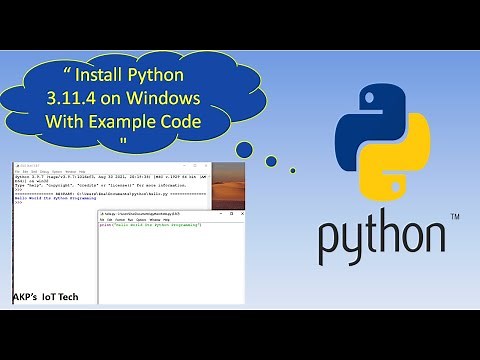Open Options menu in IDLE Shell window
The height and width of the screenshot is (360, 480).
57,172
